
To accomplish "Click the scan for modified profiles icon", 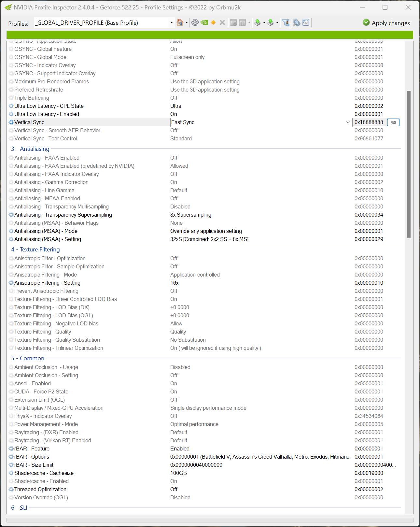I will (296, 22).
